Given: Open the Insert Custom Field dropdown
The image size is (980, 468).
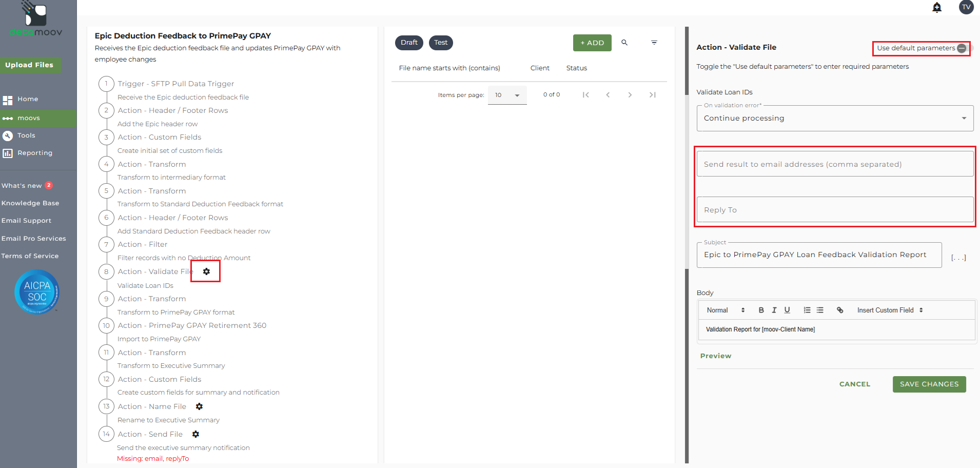Looking at the screenshot, I should click(890, 310).
